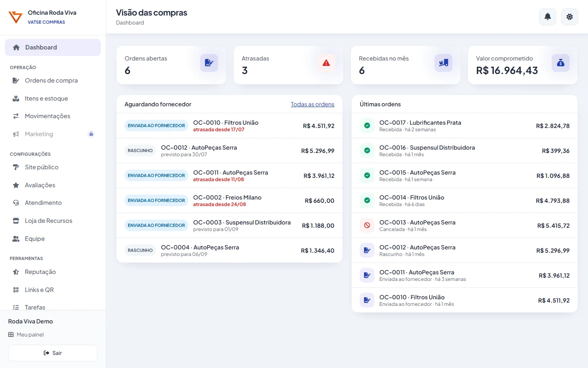Click the Links e QR code icon
The width and height of the screenshot is (588, 368).
point(16,290)
